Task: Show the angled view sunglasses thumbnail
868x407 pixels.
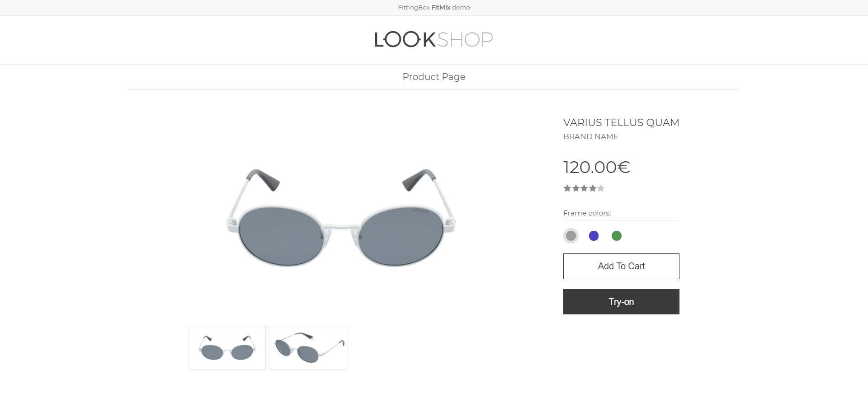Action: (309, 347)
